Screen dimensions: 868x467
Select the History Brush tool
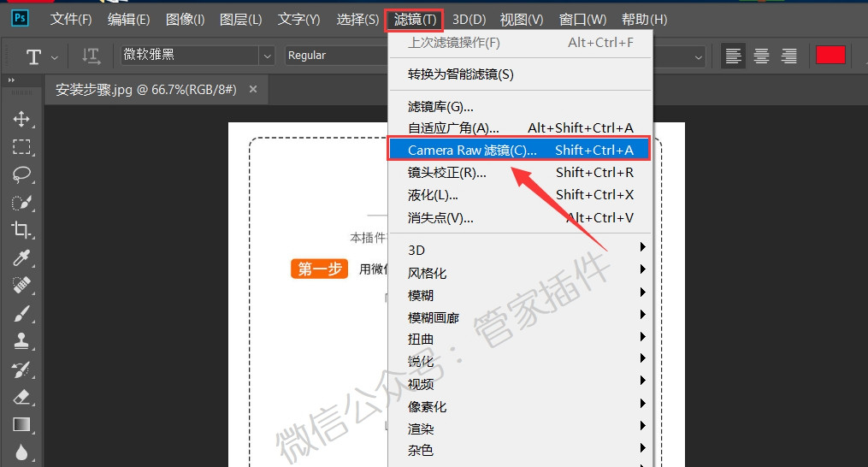21,369
